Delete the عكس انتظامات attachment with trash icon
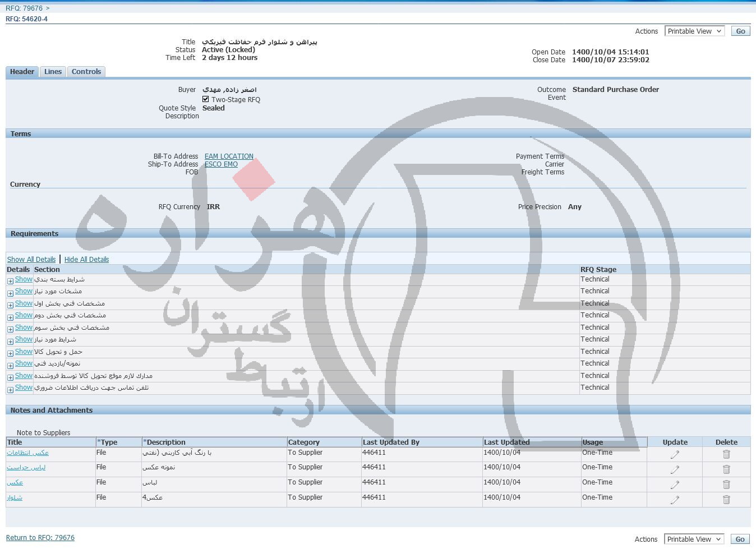756x549 pixels. (726, 454)
